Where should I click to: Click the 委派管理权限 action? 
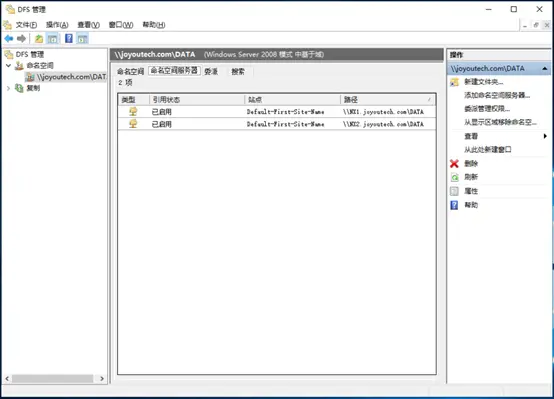click(487, 109)
